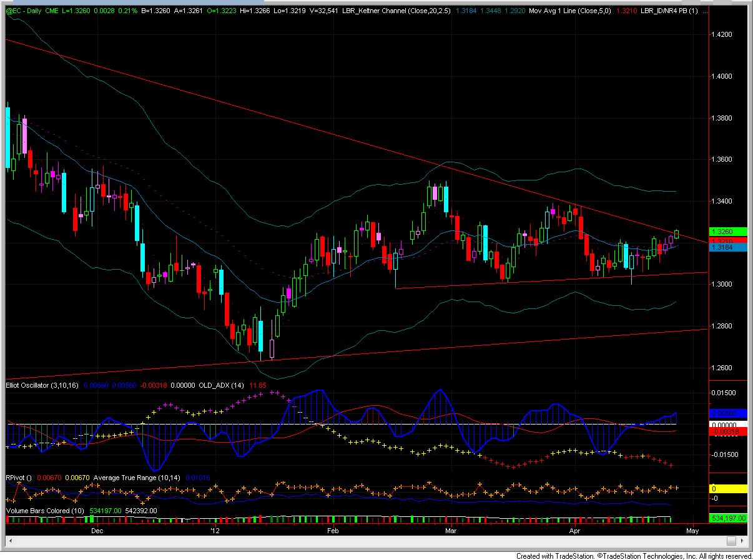
Task: Click the Dec date label on time axis
Action: [x=96, y=531]
